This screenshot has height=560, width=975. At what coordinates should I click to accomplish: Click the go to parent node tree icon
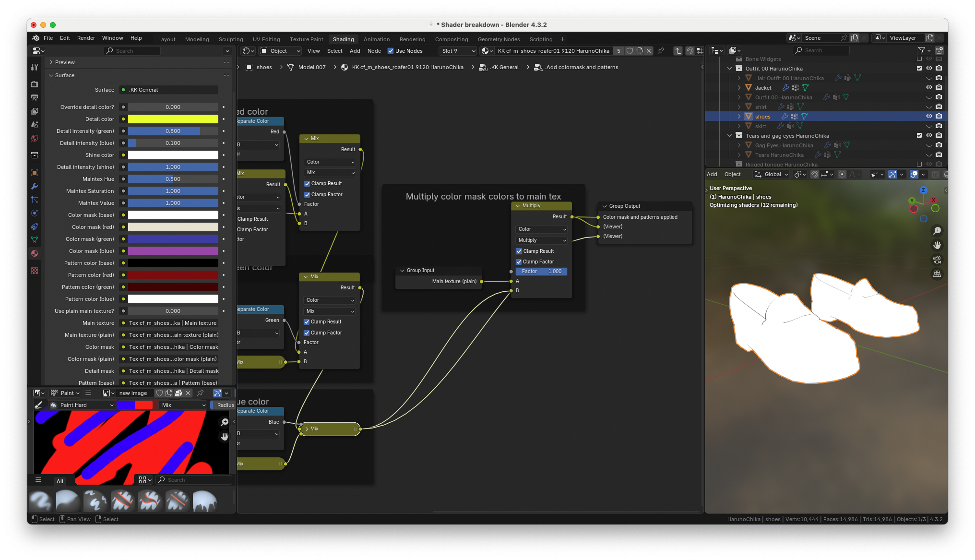tap(678, 51)
